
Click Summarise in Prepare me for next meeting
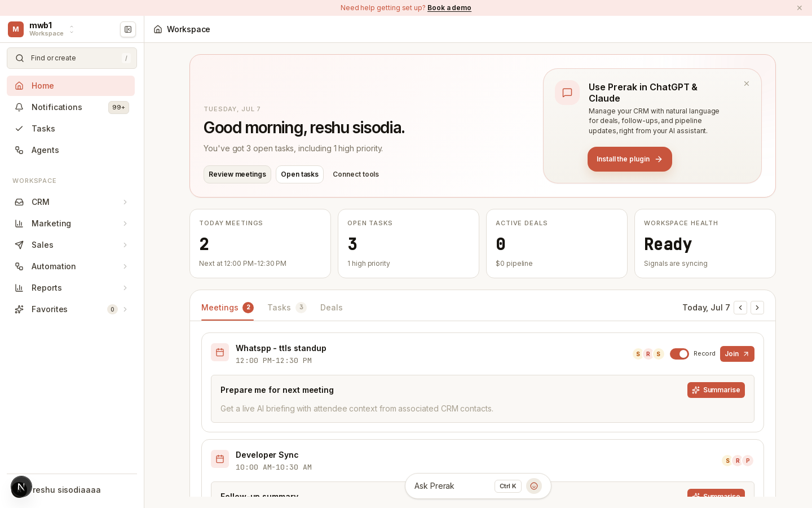coord(716,390)
